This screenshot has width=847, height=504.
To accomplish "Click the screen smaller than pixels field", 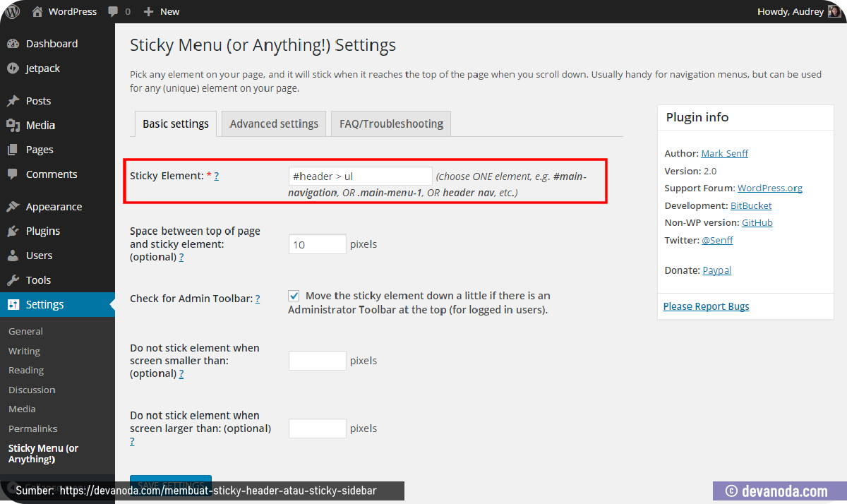I will tap(318, 361).
